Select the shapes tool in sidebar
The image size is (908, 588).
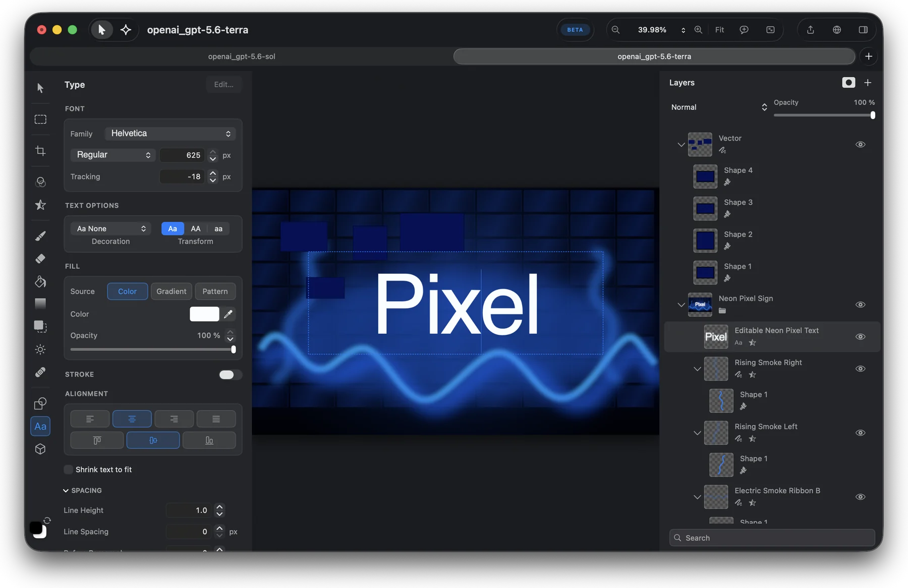(x=40, y=403)
